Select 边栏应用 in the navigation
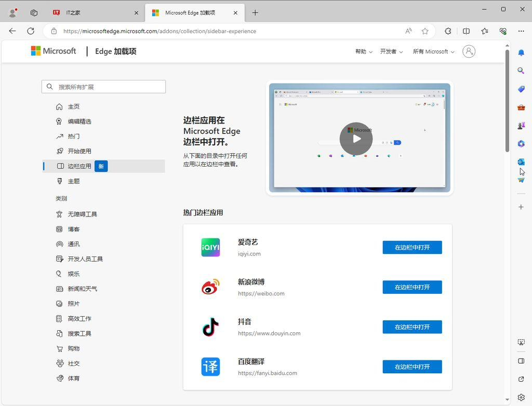Viewport: 532px width, 406px height. click(104, 166)
